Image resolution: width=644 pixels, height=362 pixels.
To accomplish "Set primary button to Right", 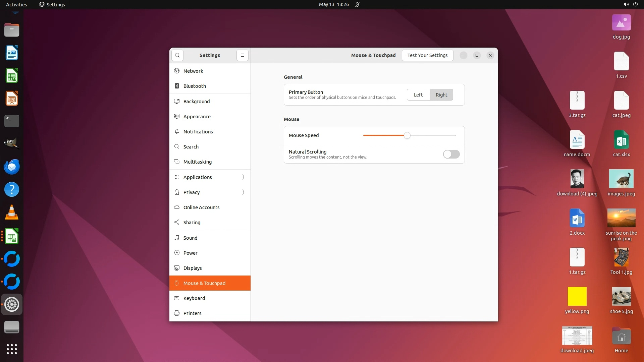I will 441,95.
